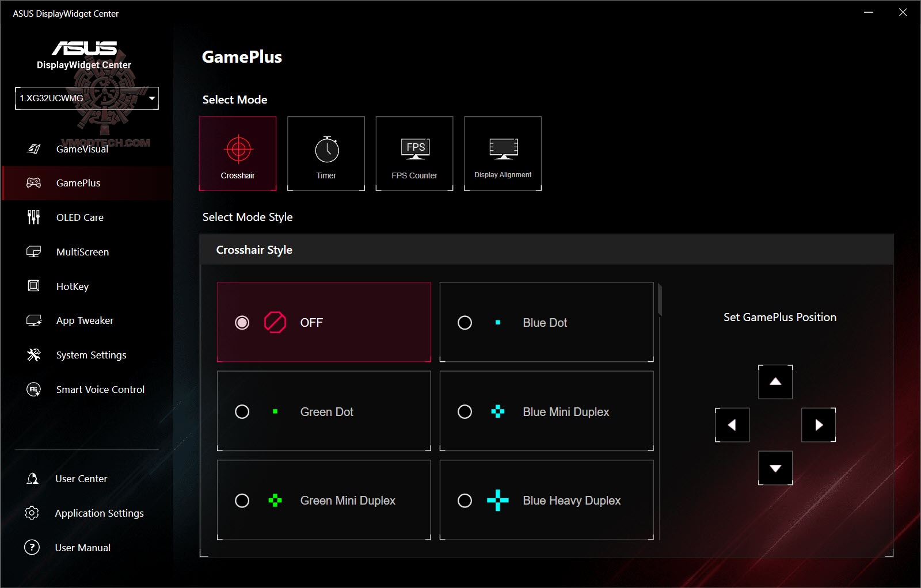Open Smart Voice Control label

100,390
